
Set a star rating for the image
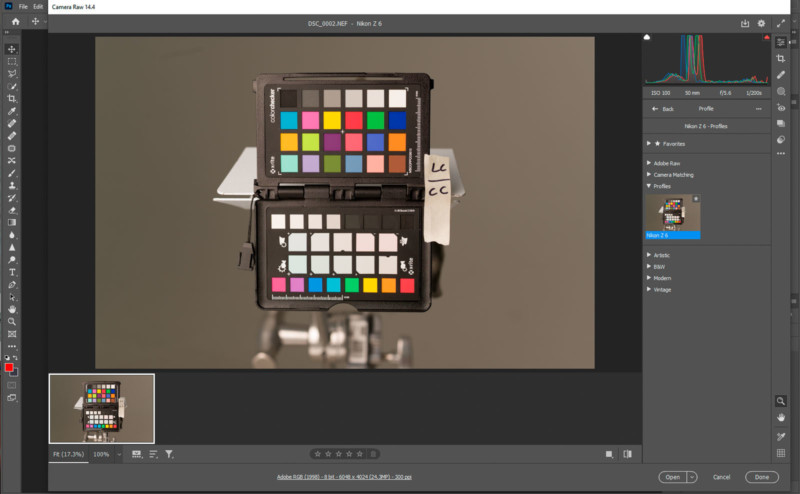[x=339, y=454]
